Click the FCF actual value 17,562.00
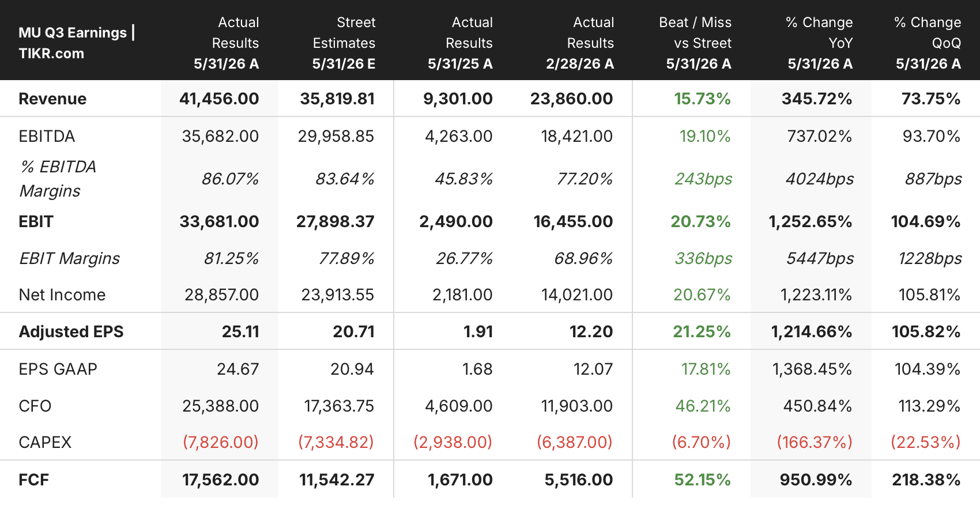Screen dimensions: 980x505 click(221, 480)
